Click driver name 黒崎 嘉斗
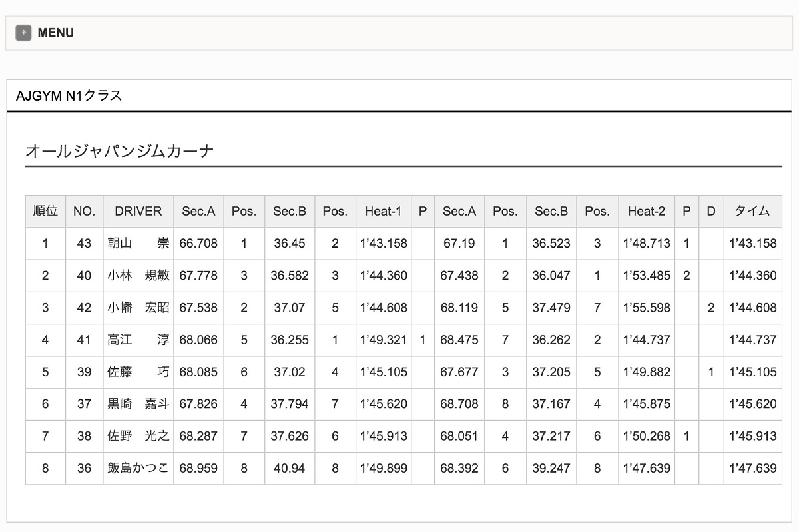 [138, 404]
